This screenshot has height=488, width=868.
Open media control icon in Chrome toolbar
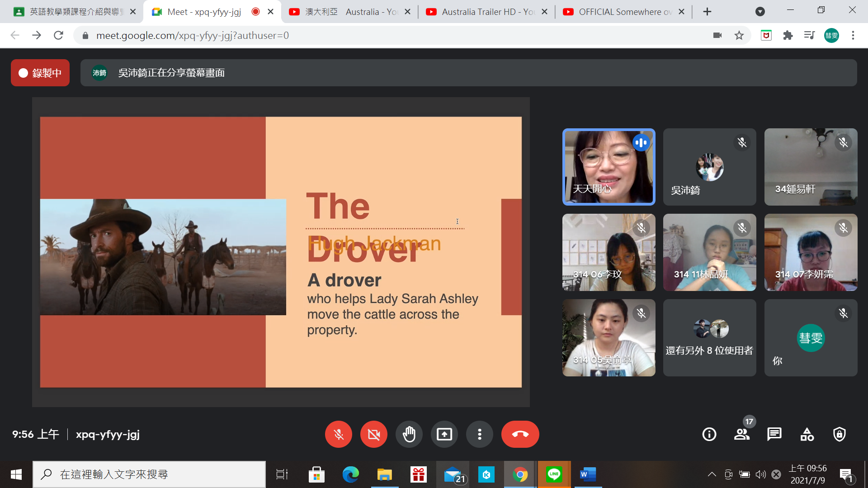pos(809,35)
